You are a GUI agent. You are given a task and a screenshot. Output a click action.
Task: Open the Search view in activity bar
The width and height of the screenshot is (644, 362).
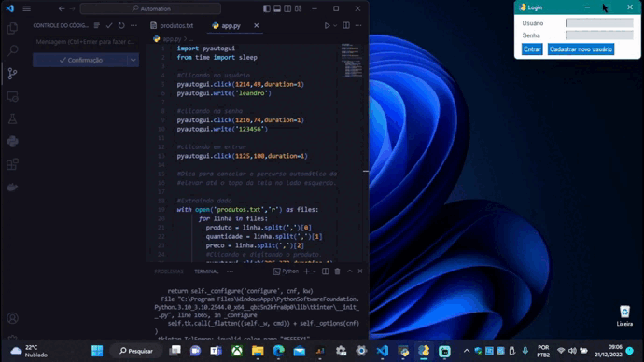[x=12, y=50]
